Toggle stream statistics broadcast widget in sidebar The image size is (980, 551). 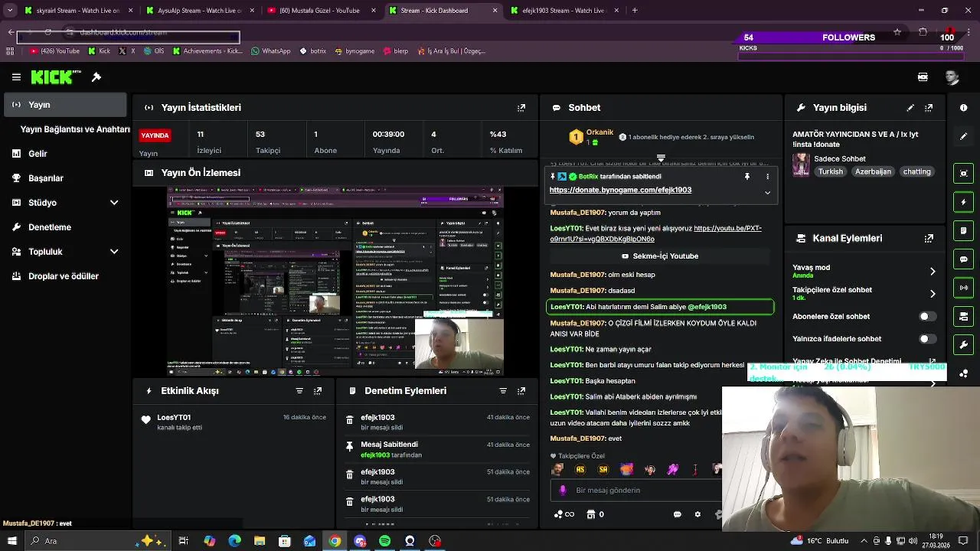coord(964,288)
